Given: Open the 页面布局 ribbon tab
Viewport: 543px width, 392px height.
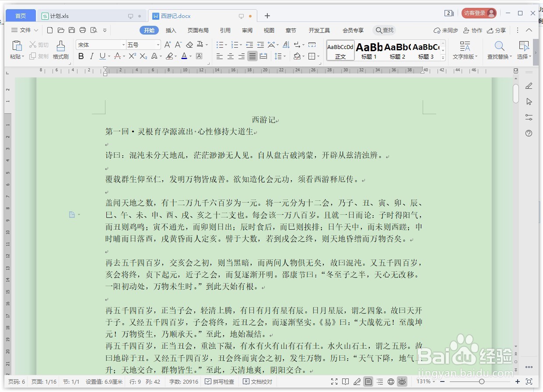Looking at the screenshot, I should click(198, 30).
